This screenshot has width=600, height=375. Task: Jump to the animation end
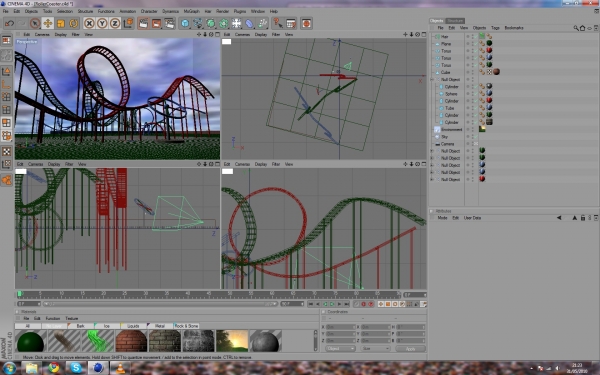tap(347, 304)
